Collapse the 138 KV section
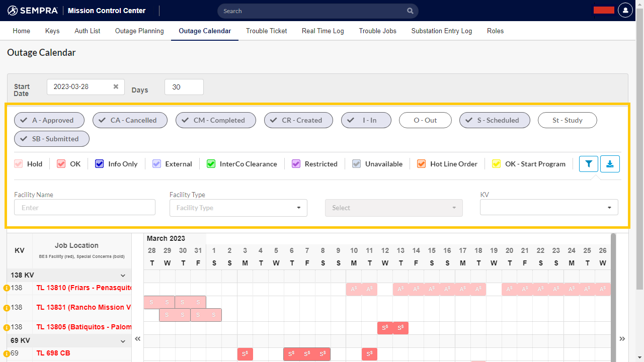Viewport: 644px width, 362px height. tap(123, 276)
